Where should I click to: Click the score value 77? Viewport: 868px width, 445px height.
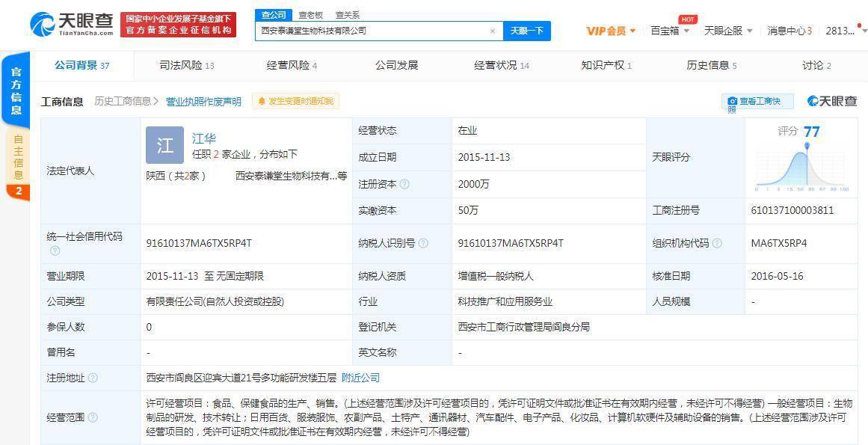(811, 132)
